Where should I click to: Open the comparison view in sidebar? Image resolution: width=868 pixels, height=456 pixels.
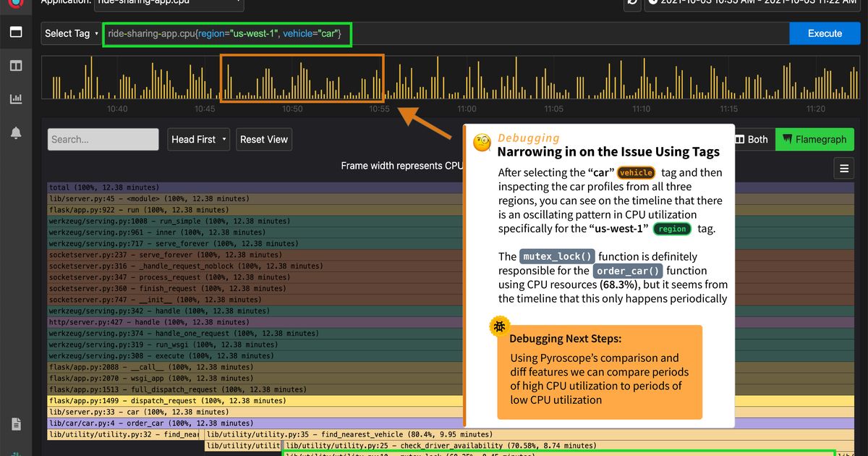point(15,66)
